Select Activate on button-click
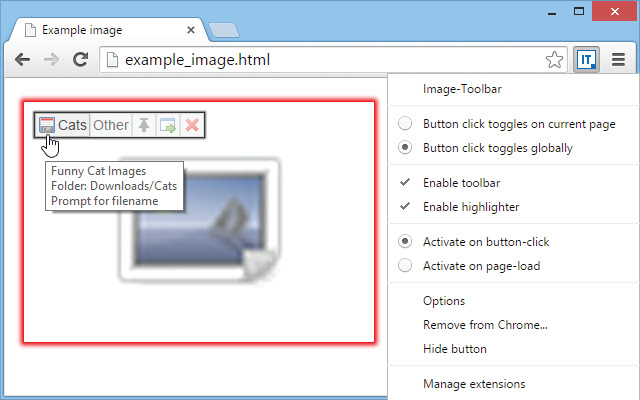This screenshot has height=400, width=640. tap(514, 242)
